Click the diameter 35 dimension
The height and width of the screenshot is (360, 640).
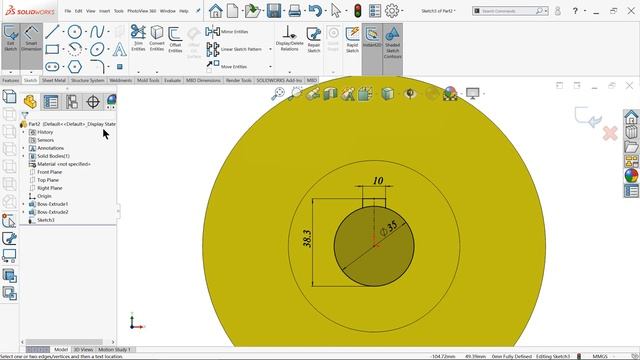(389, 229)
